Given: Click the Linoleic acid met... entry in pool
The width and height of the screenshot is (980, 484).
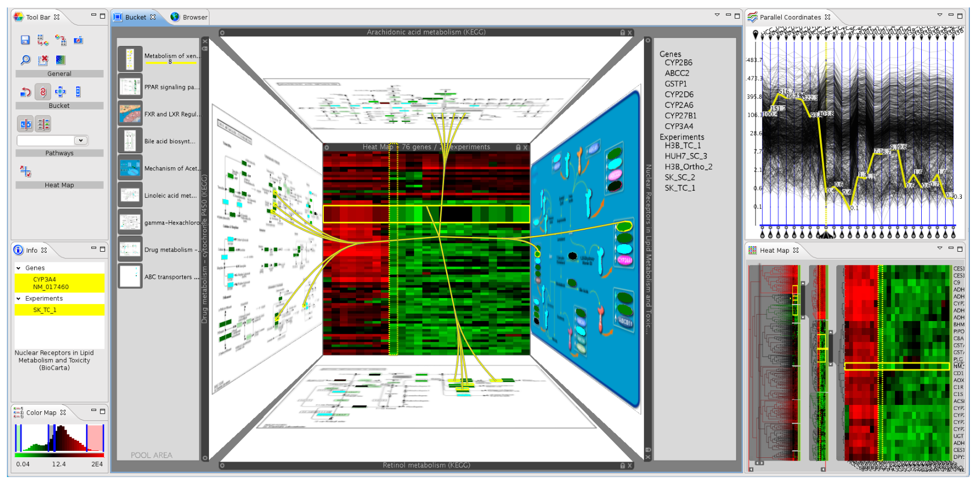Looking at the screenshot, I should (x=159, y=195).
